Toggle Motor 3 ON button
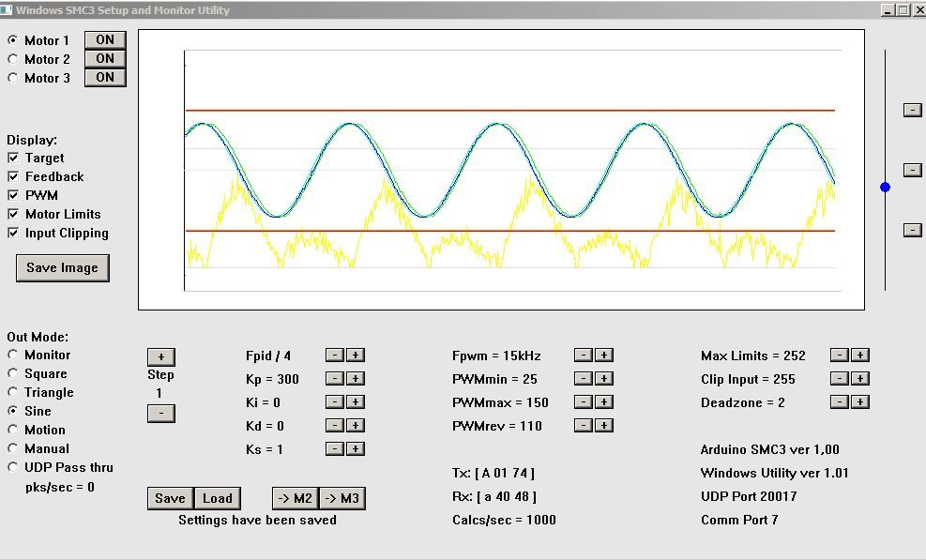This screenshot has height=560, width=926. (x=105, y=78)
